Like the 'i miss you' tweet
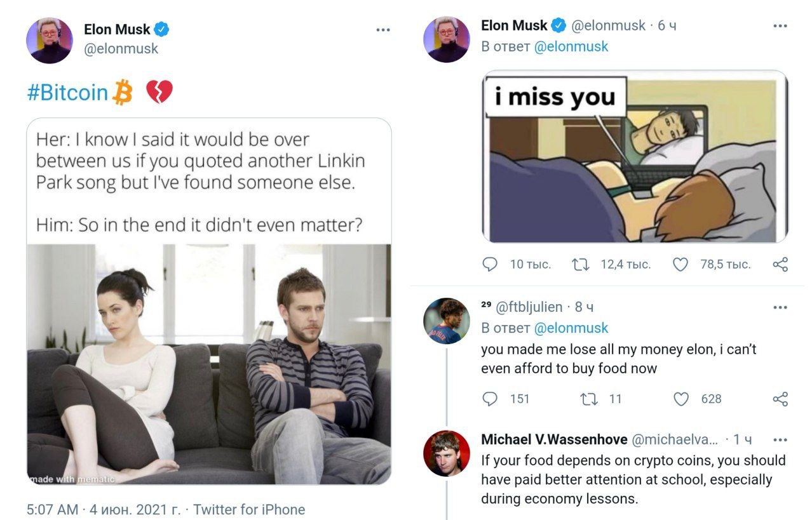812x520 pixels. pos(680,264)
